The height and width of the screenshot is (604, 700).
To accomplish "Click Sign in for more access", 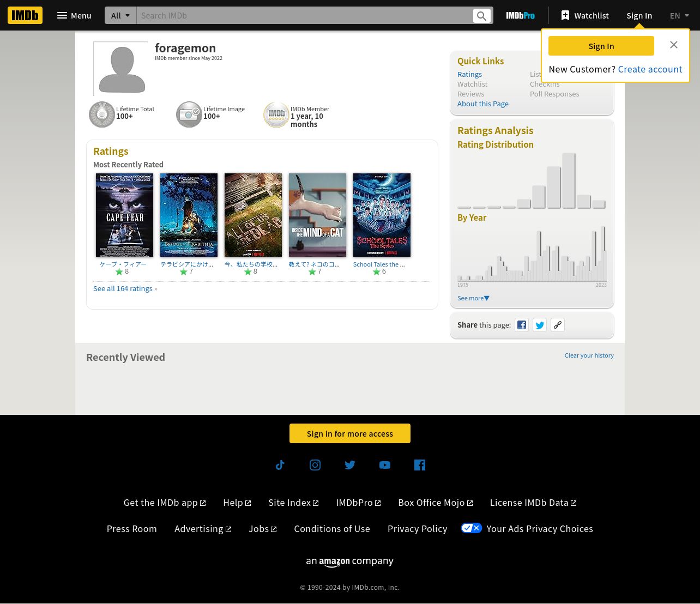I will [x=350, y=433].
